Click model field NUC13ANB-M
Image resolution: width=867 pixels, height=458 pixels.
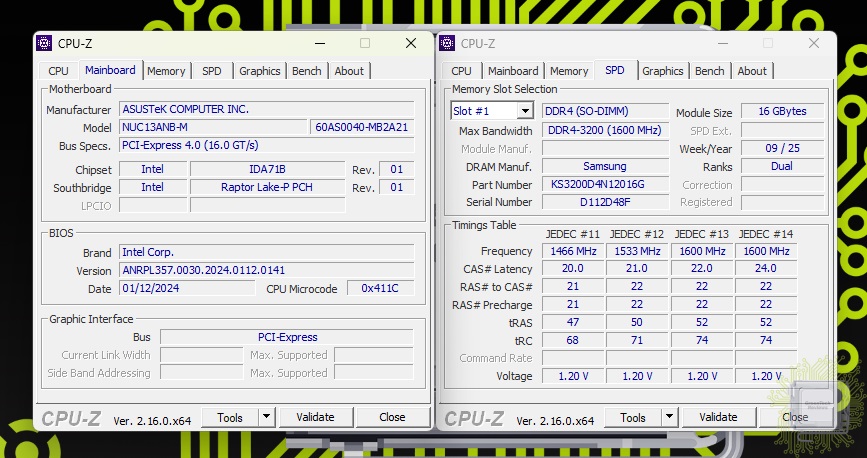pos(213,127)
